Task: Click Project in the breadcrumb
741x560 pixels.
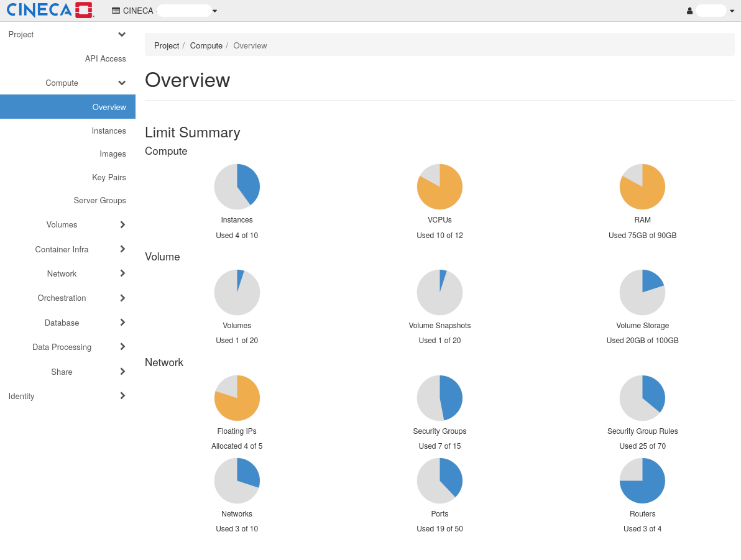Action: [x=167, y=45]
